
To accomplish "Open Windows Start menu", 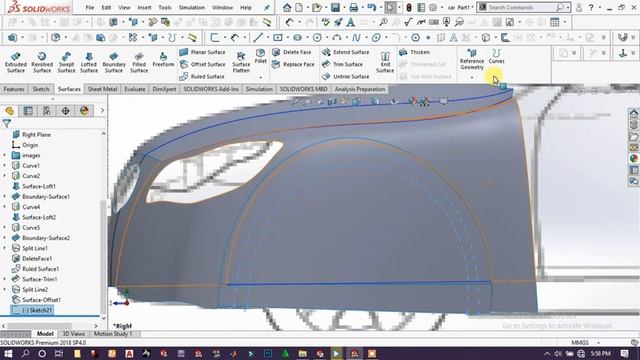I will [x=8, y=353].
